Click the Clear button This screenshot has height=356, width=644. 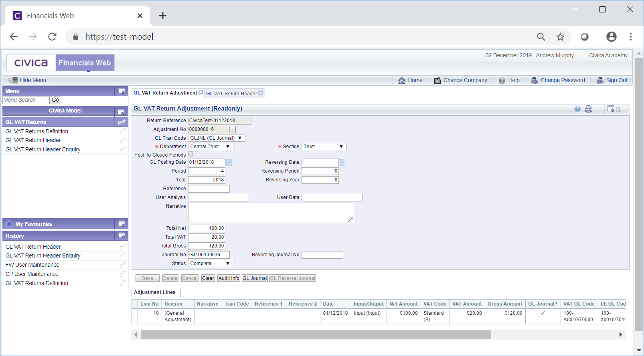(x=208, y=278)
